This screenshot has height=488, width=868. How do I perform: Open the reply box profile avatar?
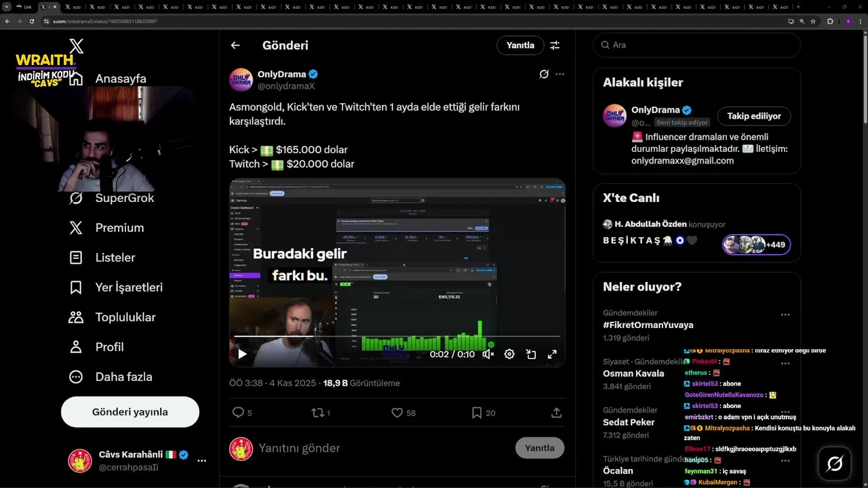coord(241,448)
